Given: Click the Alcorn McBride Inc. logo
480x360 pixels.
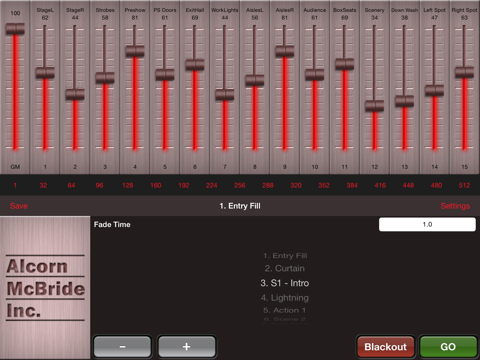Looking at the screenshot, I should [45, 288].
